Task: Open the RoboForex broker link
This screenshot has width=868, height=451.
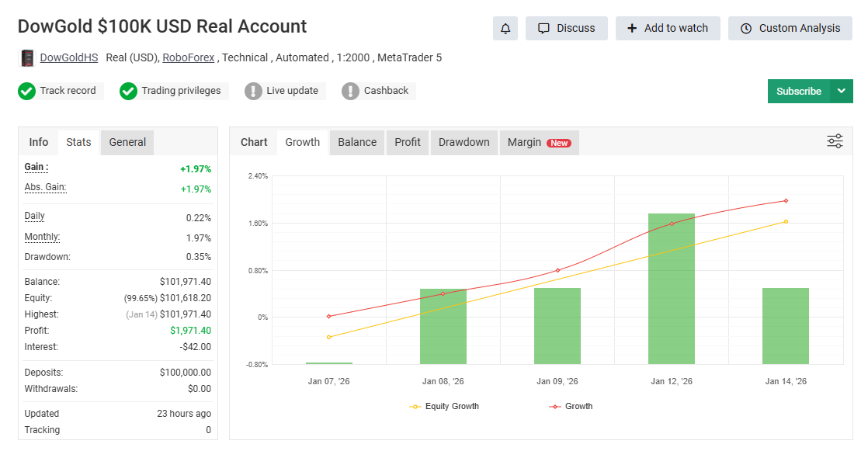Action: click(189, 57)
